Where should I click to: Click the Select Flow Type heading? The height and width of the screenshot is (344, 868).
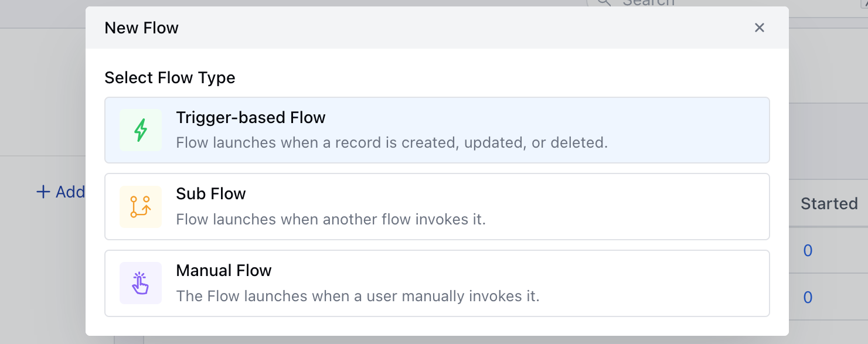[169, 78]
